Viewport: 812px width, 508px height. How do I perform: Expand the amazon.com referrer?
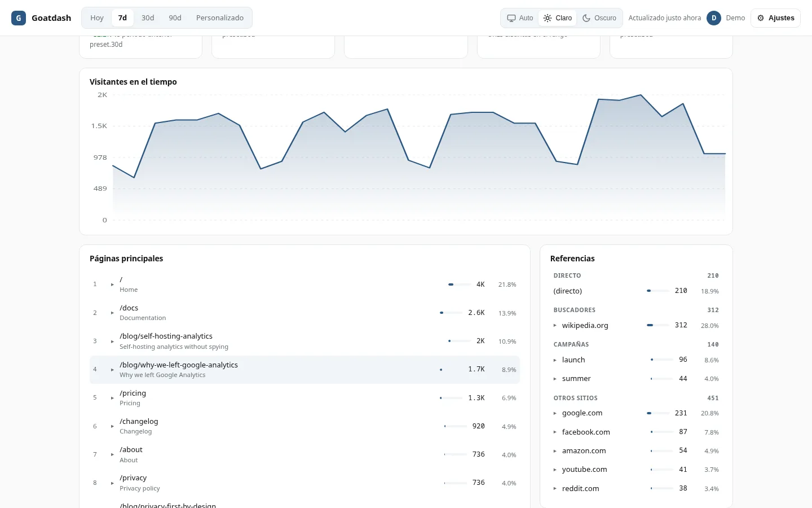coord(555,451)
